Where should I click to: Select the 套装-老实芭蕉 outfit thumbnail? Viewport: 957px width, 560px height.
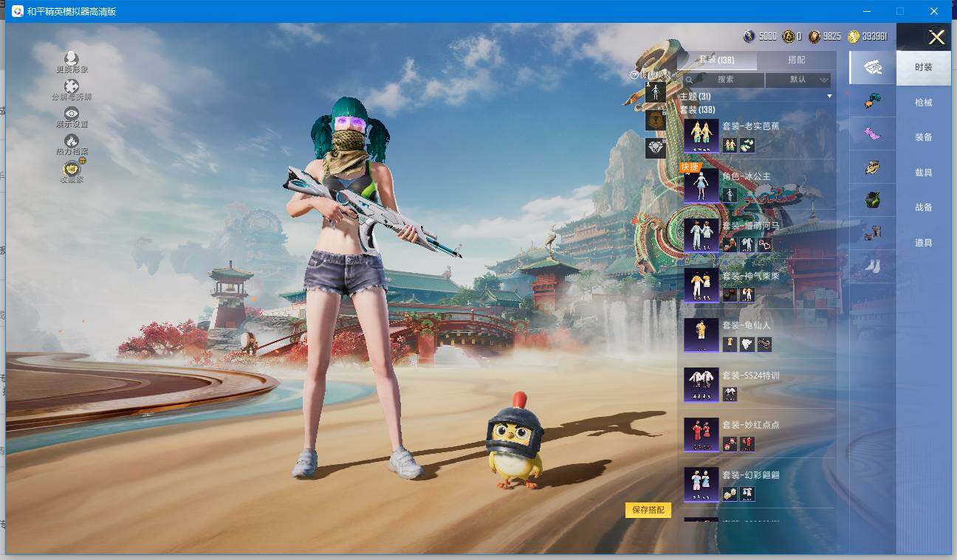[701, 136]
